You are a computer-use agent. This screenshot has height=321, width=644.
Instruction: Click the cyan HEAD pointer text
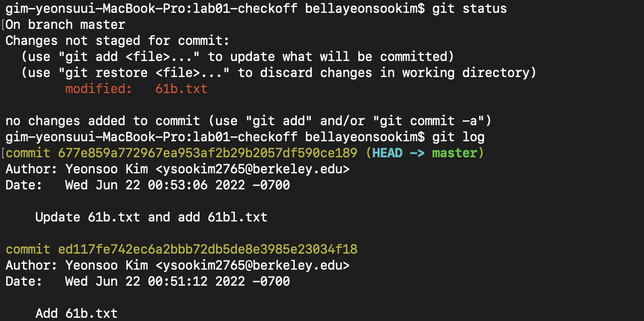[387, 153]
